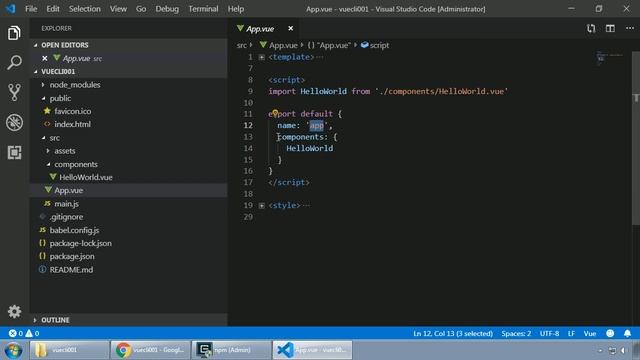The height and width of the screenshot is (360, 640).
Task: Switch to the npm Admin terminal taskbar item
Action: [231, 350]
